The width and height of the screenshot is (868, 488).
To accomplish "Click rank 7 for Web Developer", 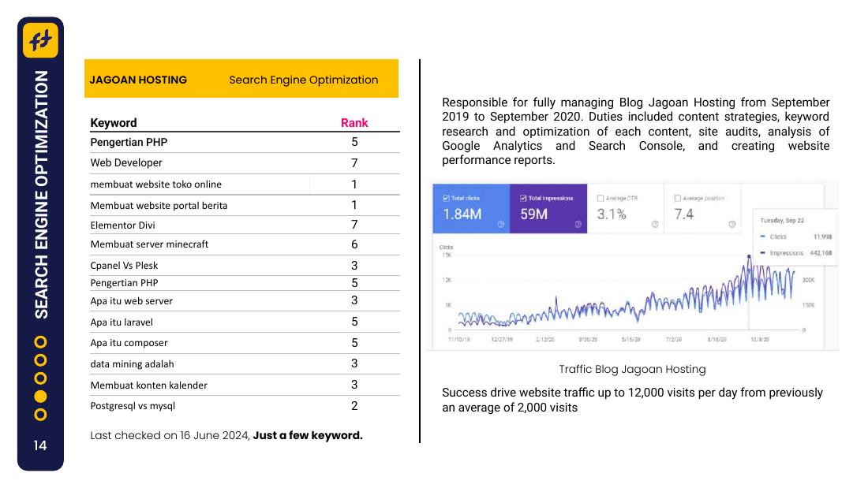I will [x=354, y=163].
